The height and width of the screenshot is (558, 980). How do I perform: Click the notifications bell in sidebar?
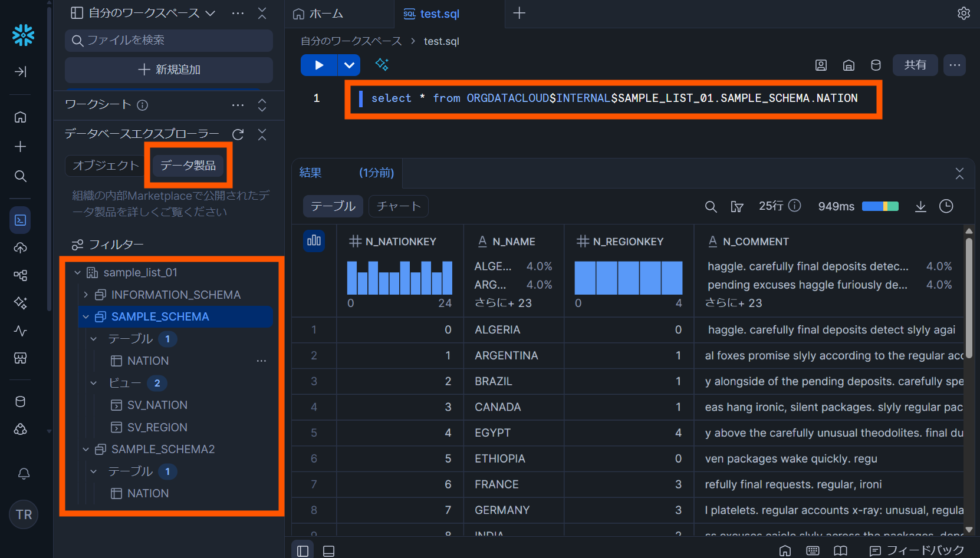24,474
